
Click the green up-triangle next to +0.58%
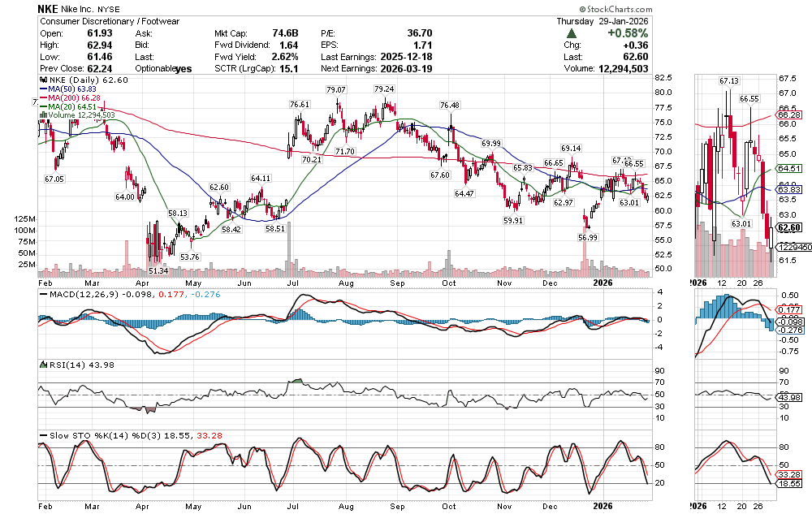(572, 33)
